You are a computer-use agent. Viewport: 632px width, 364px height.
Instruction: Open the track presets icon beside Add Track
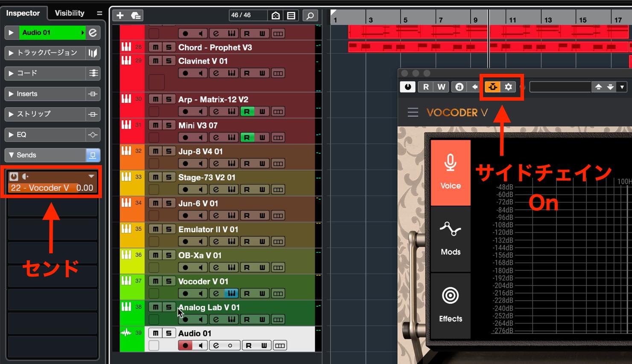click(136, 16)
